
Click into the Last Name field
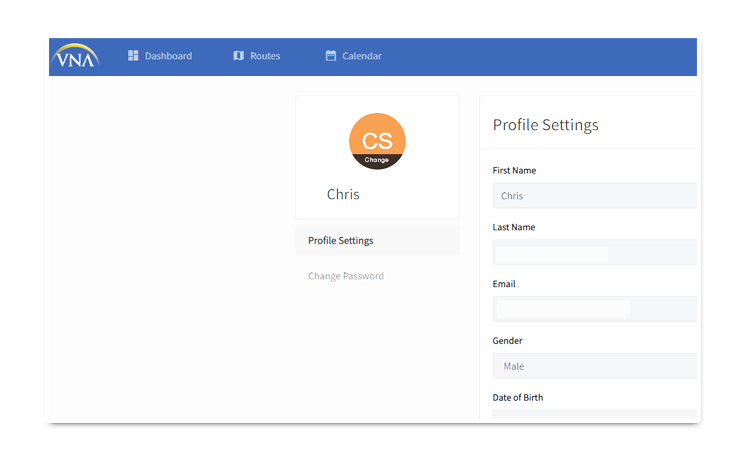point(595,252)
